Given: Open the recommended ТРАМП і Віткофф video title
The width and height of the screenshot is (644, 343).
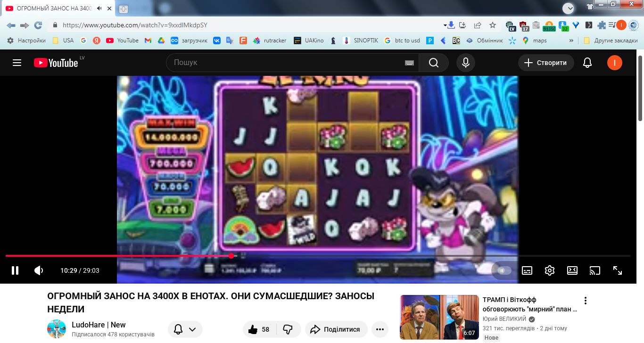Looking at the screenshot, I should pos(530,304).
